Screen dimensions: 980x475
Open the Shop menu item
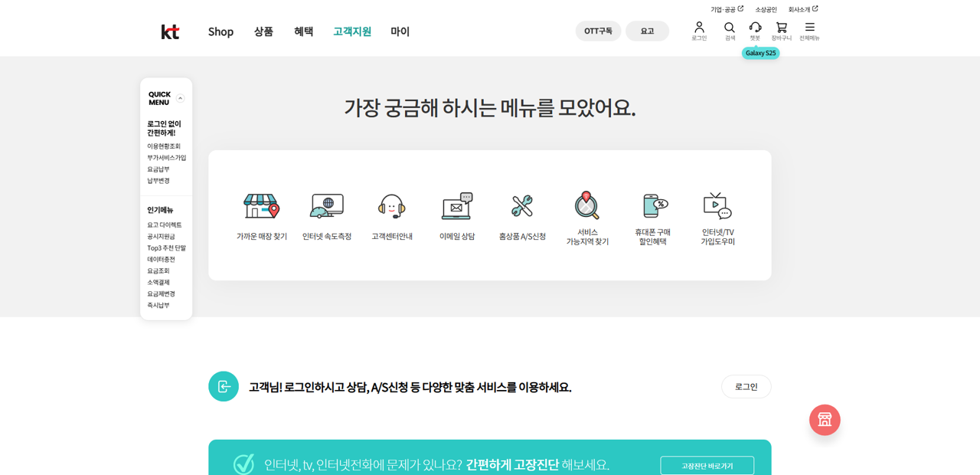point(220,32)
